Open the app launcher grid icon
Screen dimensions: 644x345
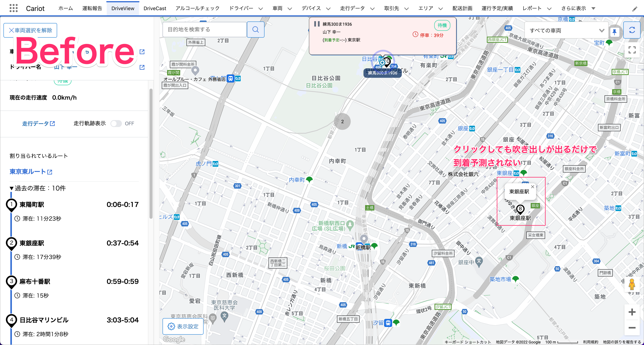pos(13,8)
